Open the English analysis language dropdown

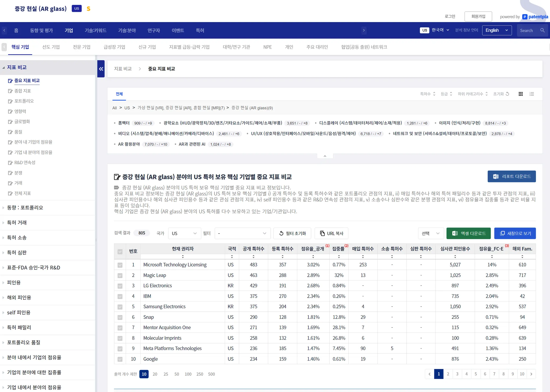click(x=497, y=30)
